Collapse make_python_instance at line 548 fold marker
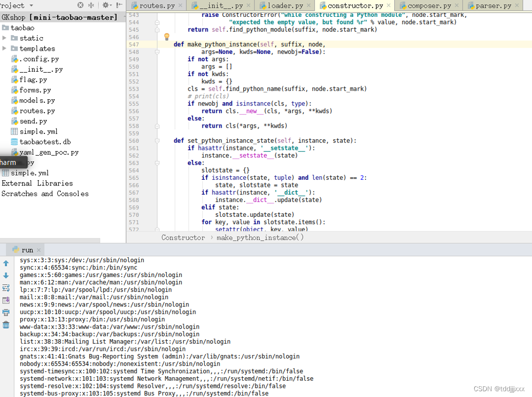The height and width of the screenshot is (397, 532). point(157,52)
